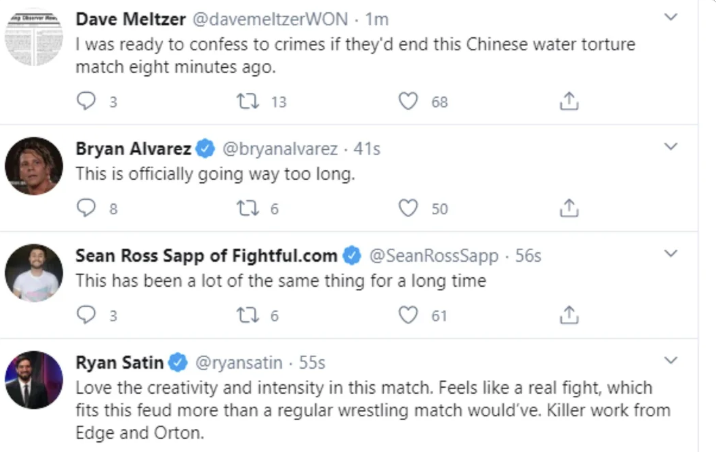Reply to Sean Ross Sapp's tweet

tap(87, 315)
